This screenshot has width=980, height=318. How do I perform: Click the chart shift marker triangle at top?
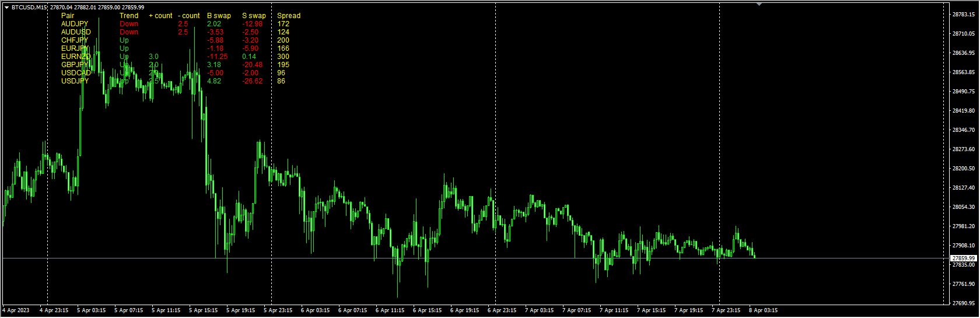tap(759, 4)
